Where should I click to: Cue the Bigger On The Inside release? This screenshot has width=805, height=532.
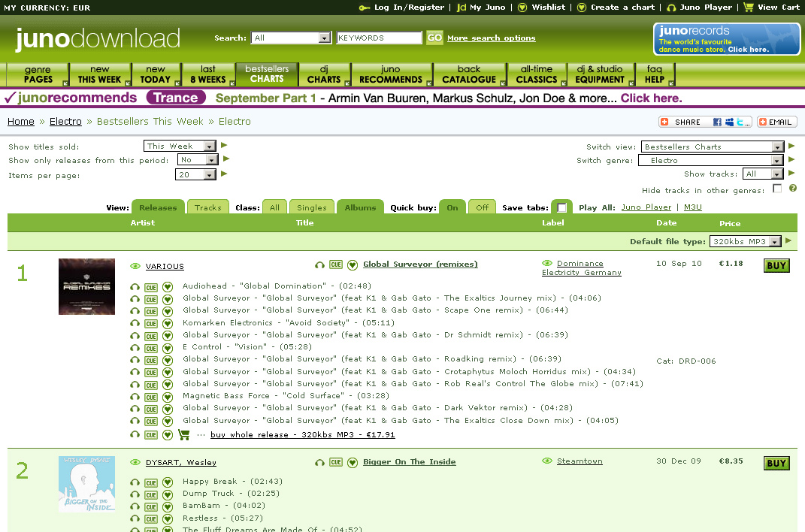coord(336,462)
